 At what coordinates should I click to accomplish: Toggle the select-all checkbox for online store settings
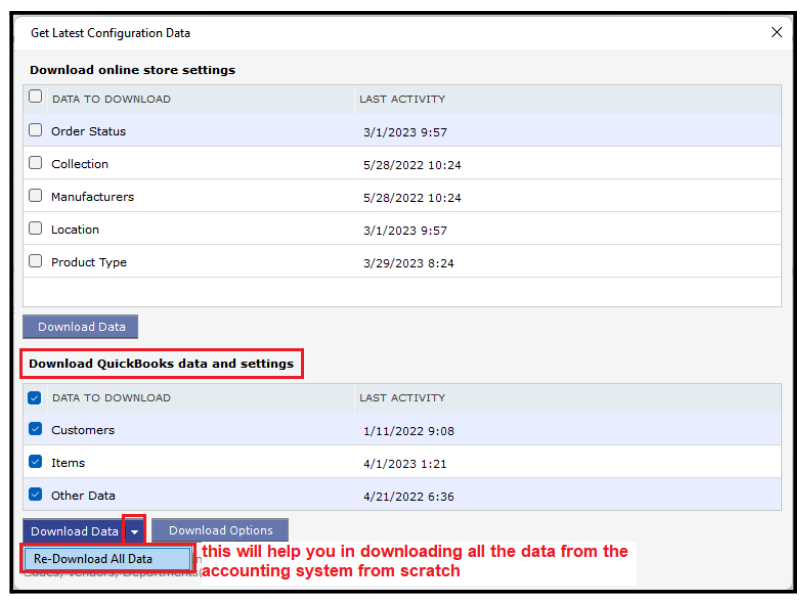coord(35,96)
